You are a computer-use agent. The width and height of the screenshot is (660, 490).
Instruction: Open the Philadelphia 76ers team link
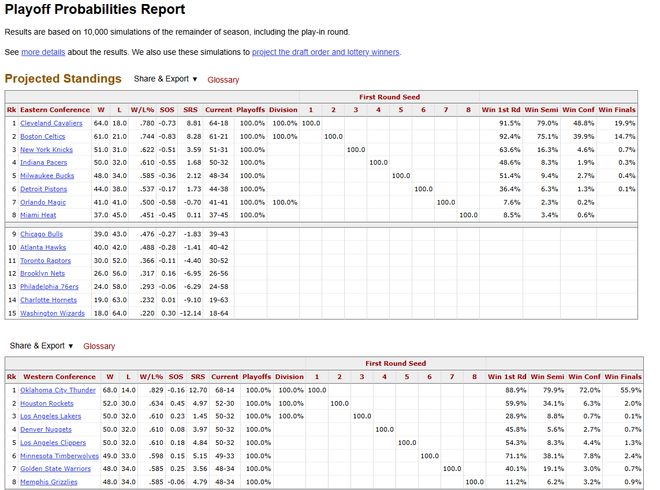(x=49, y=287)
